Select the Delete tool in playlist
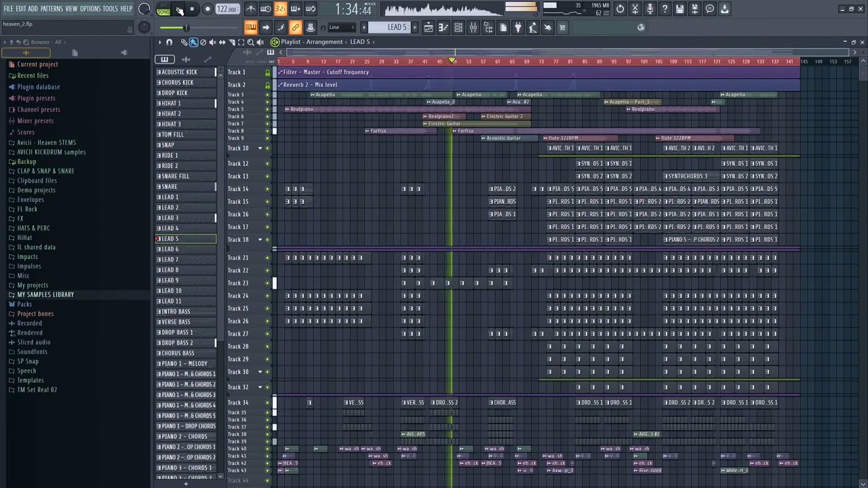The width and height of the screenshot is (868, 488). tap(203, 42)
